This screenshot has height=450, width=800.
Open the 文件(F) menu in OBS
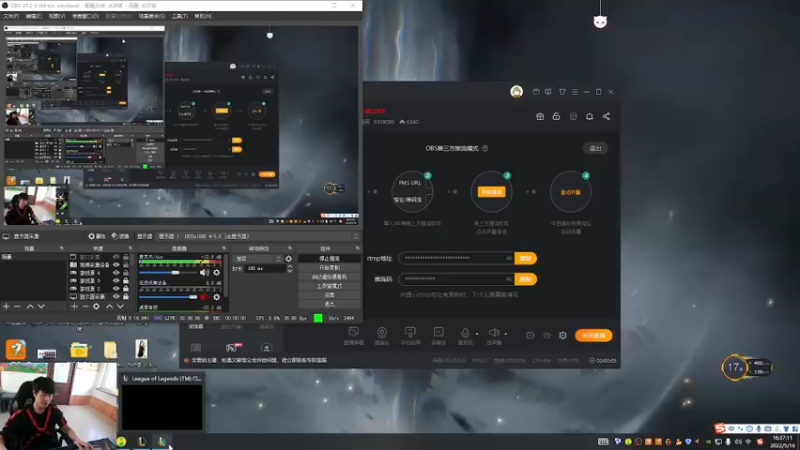11,16
